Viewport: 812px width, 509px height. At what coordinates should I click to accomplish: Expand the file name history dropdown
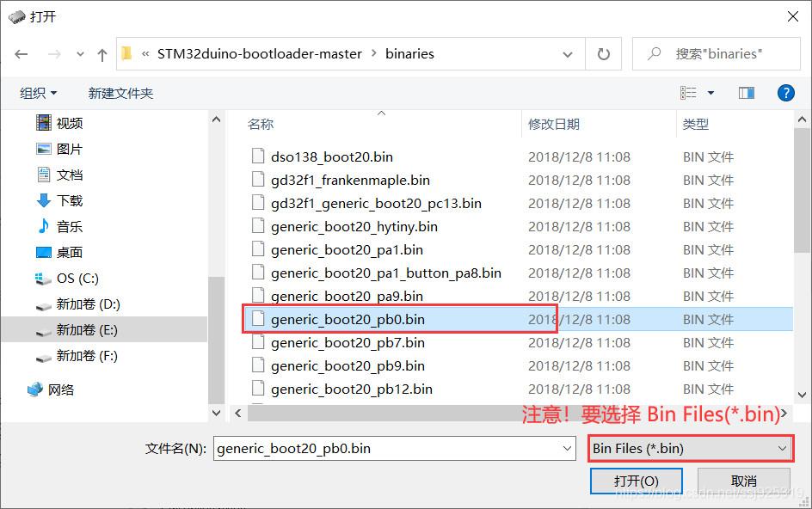pyautogui.click(x=568, y=449)
